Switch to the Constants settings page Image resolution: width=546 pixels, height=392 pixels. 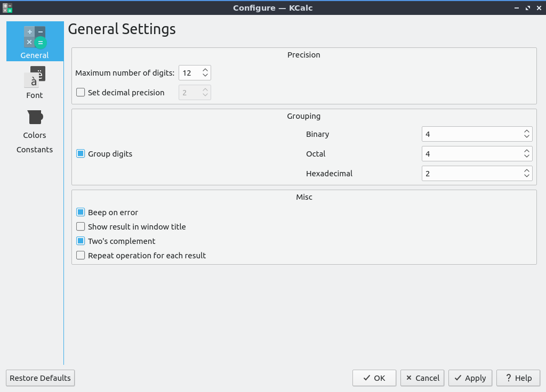click(x=35, y=150)
